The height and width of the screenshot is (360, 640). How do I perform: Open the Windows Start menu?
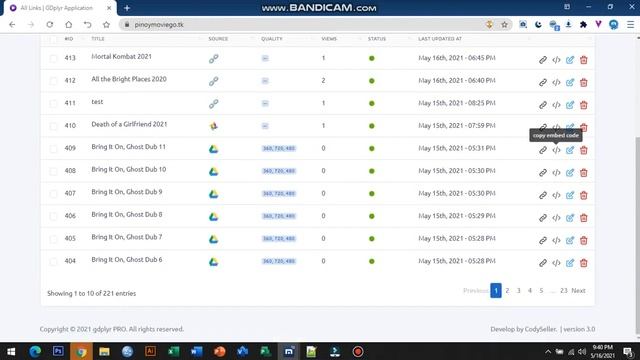point(11,351)
